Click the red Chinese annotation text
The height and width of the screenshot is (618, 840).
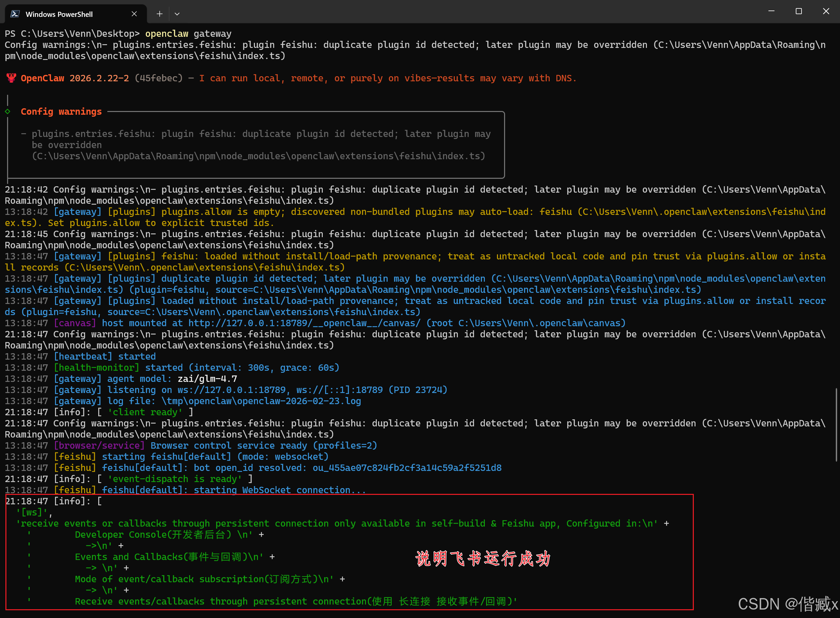point(483,558)
